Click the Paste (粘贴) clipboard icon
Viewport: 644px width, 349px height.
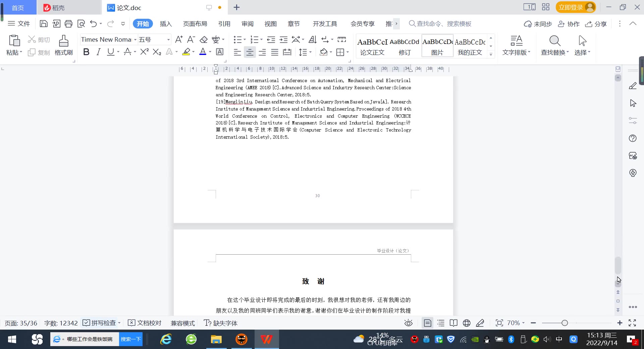[14, 41]
